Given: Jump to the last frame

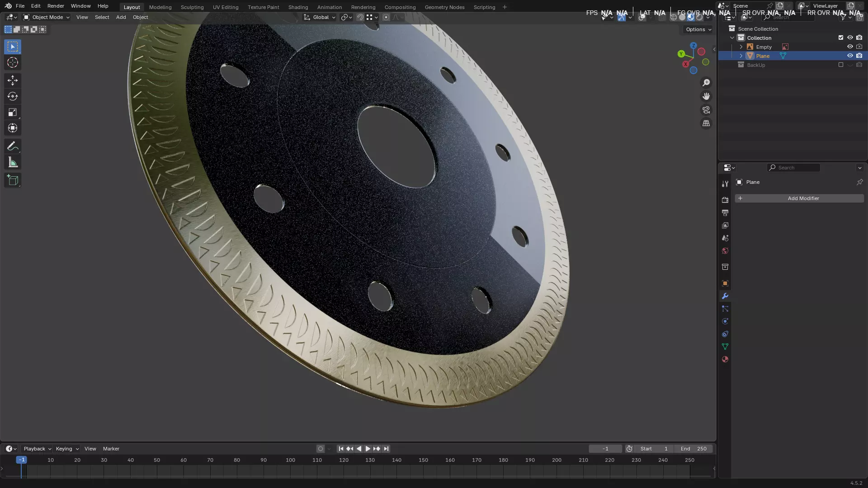Looking at the screenshot, I should (x=386, y=449).
